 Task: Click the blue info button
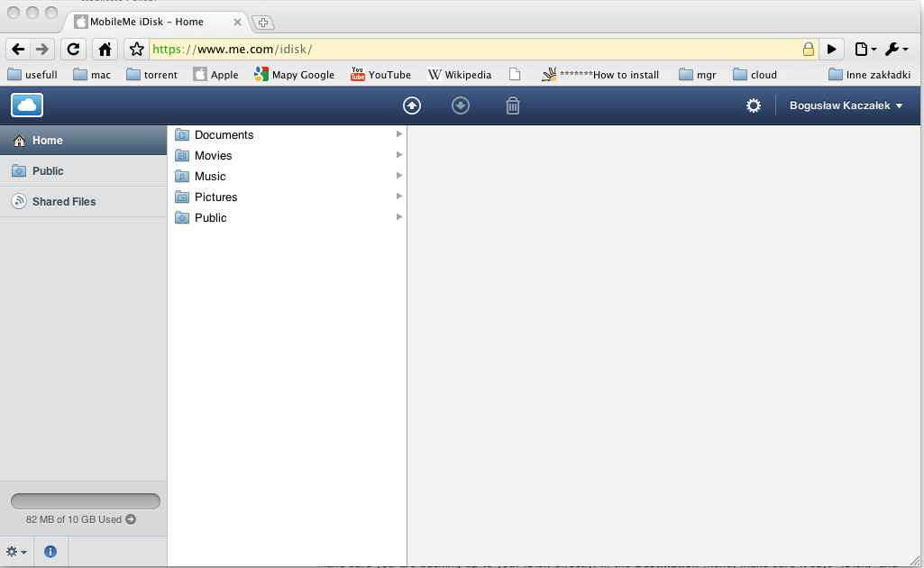[50, 552]
